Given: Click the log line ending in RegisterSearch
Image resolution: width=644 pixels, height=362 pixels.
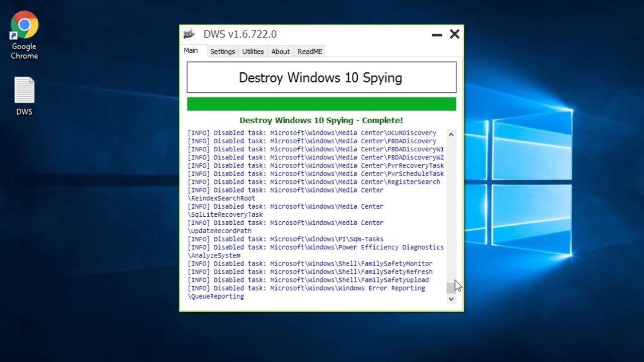Looking at the screenshot, I should click(x=314, y=182).
